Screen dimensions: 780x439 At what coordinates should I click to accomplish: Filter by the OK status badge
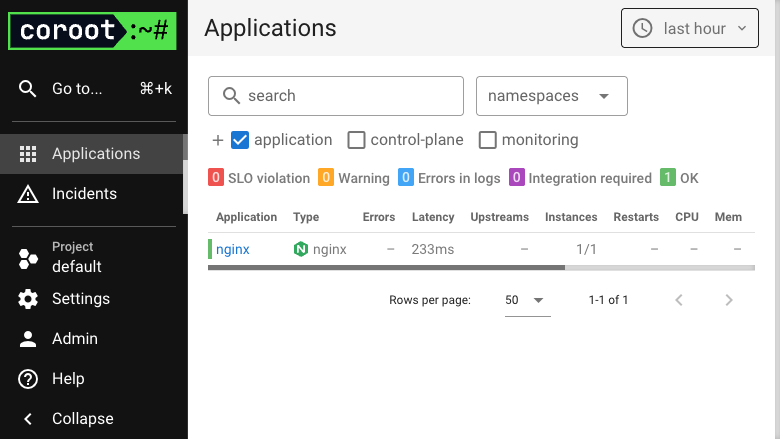[x=668, y=177]
